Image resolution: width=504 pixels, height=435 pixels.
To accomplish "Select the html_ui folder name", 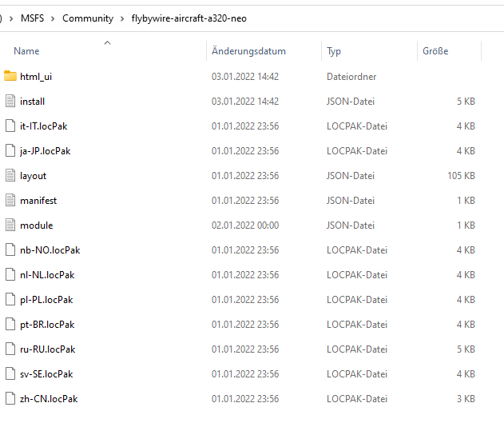I will point(36,77).
